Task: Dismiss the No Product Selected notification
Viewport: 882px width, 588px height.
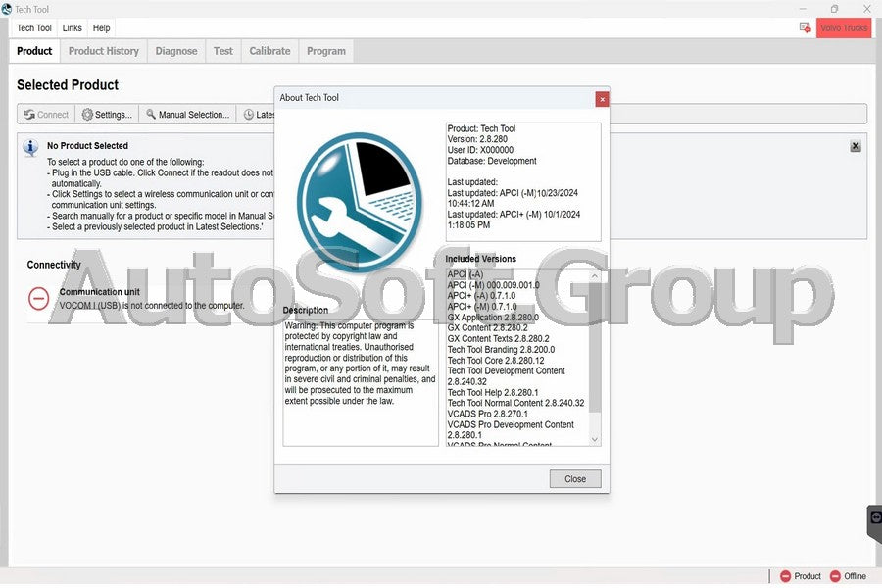Action: (x=854, y=146)
